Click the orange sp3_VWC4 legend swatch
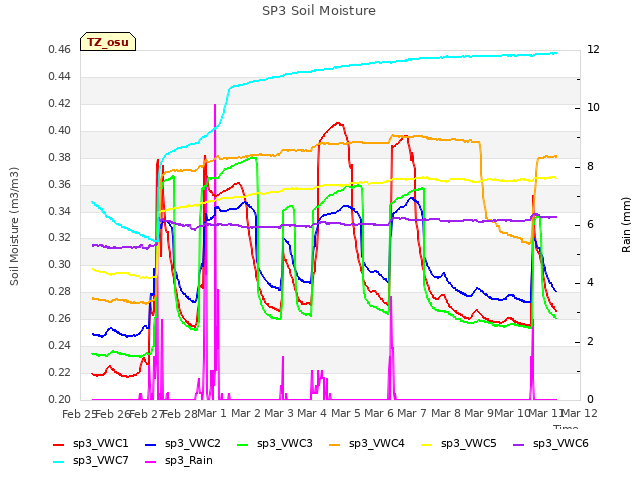This screenshot has width=640, height=480. [x=335, y=444]
